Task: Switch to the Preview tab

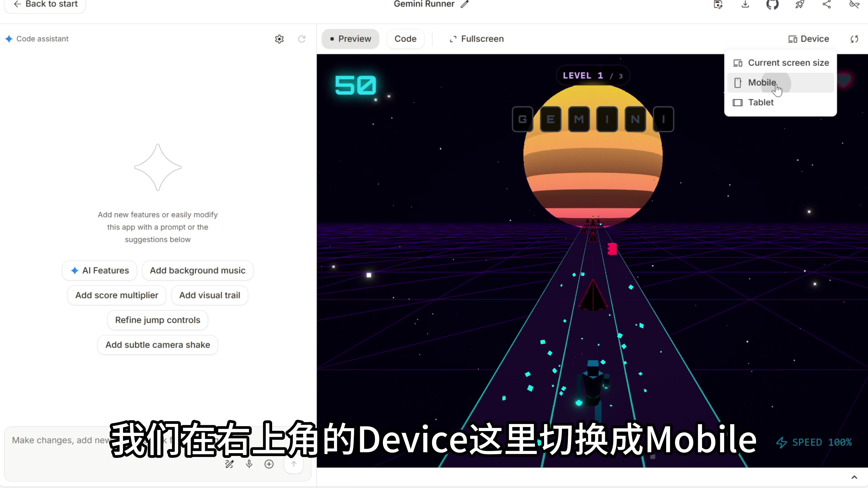Action: pos(350,39)
